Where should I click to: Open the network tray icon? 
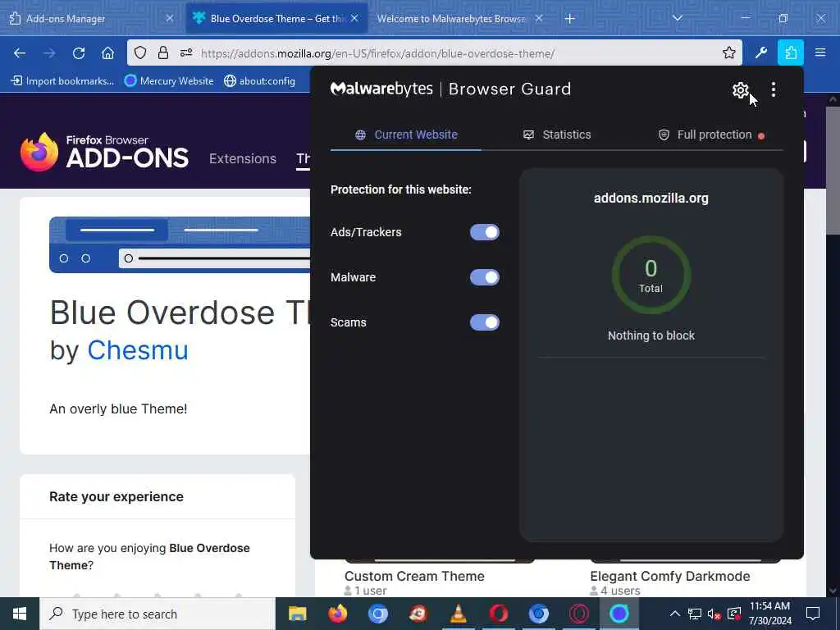point(694,614)
